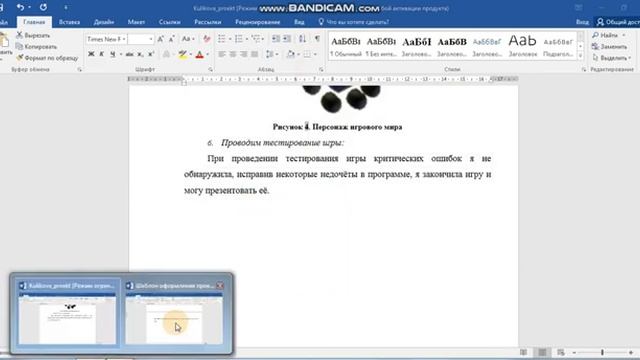
Task: Expand Font dialog launcher (Шрифт)
Action: point(211,70)
